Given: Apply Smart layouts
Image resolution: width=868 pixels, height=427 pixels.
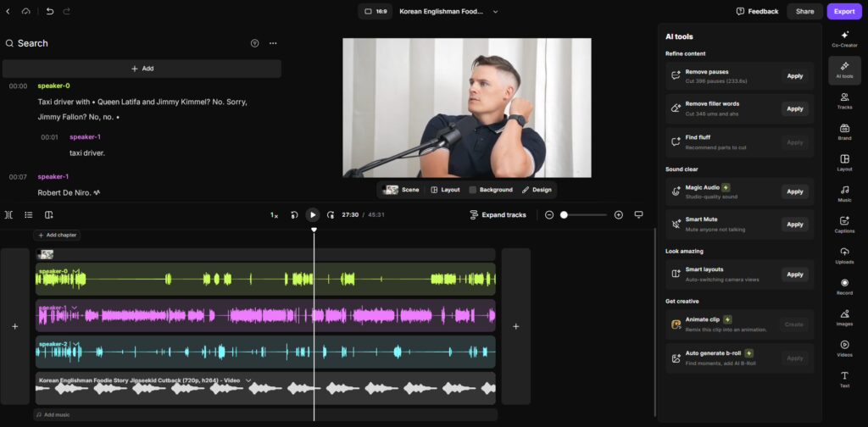Looking at the screenshot, I should click(795, 274).
